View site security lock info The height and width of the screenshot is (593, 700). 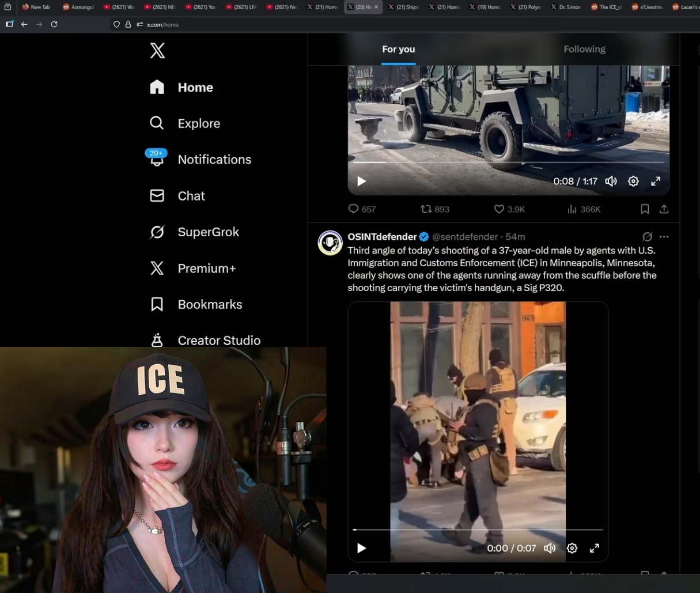[128, 25]
